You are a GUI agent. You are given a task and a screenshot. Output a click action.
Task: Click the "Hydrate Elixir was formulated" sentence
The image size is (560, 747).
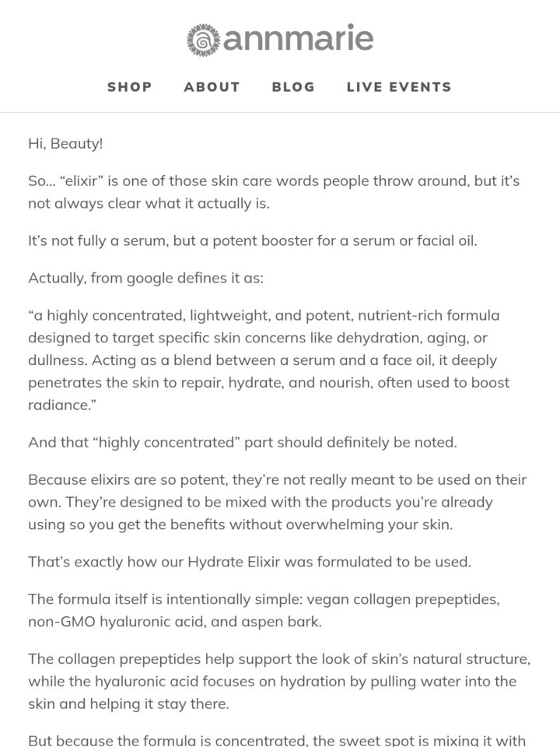point(250,562)
